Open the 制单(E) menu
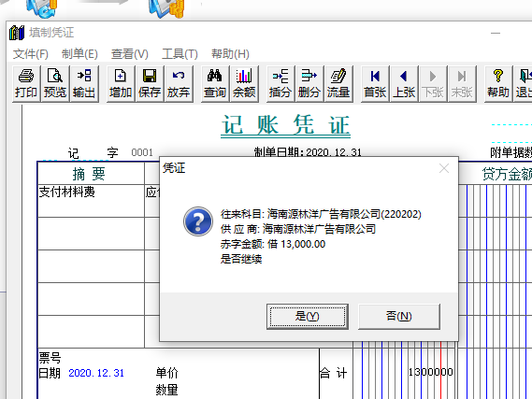Image resolution: width=532 pixels, height=399 pixels. 79,54
